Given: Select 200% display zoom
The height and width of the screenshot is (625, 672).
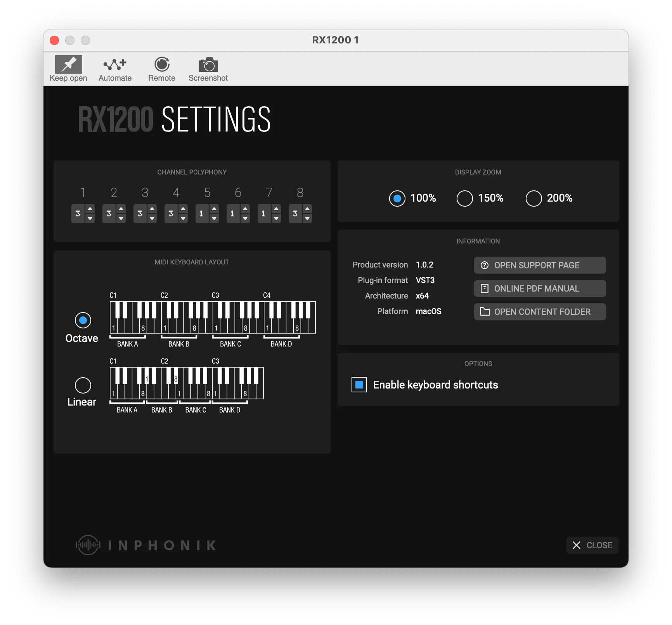Looking at the screenshot, I should coord(534,199).
